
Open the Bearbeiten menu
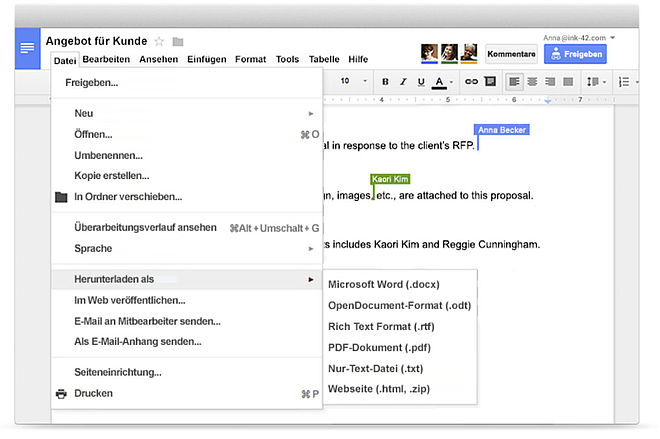[106, 59]
